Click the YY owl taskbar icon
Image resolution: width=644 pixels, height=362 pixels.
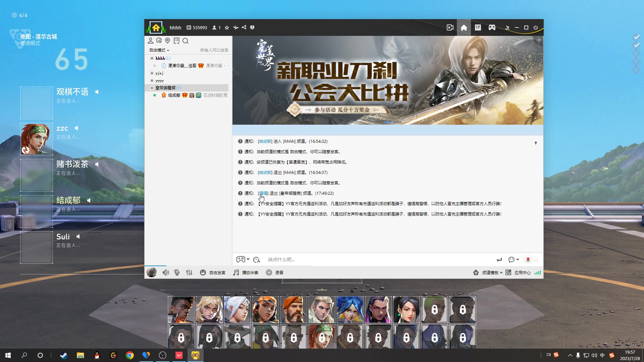(196, 355)
